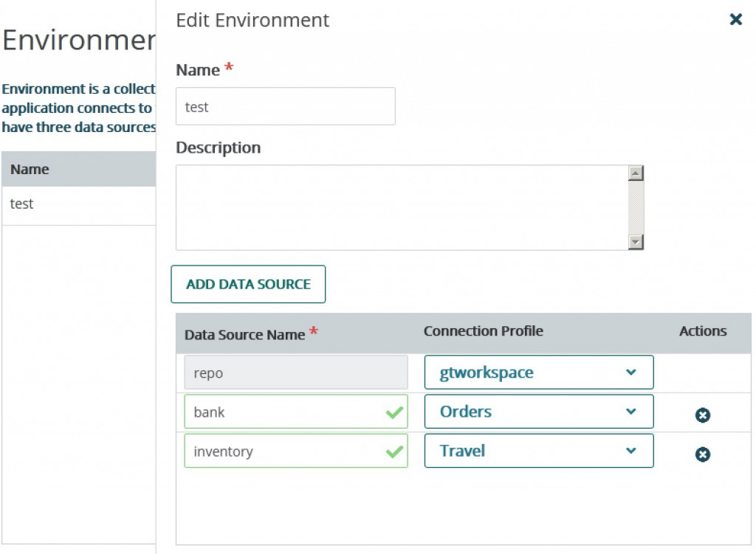Close the Edit Environment panel
Screen dimensions: 756x554
click(x=735, y=20)
